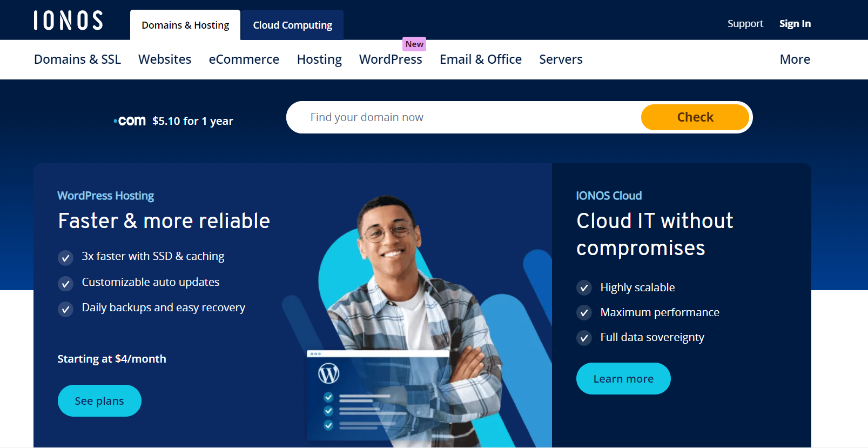
Task: Open the eCommerce menu
Action: [244, 59]
